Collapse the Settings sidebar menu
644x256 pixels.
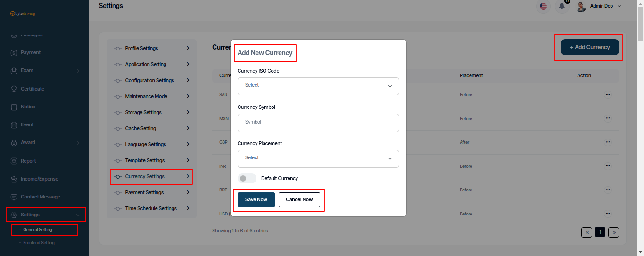click(x=46, y=215)
